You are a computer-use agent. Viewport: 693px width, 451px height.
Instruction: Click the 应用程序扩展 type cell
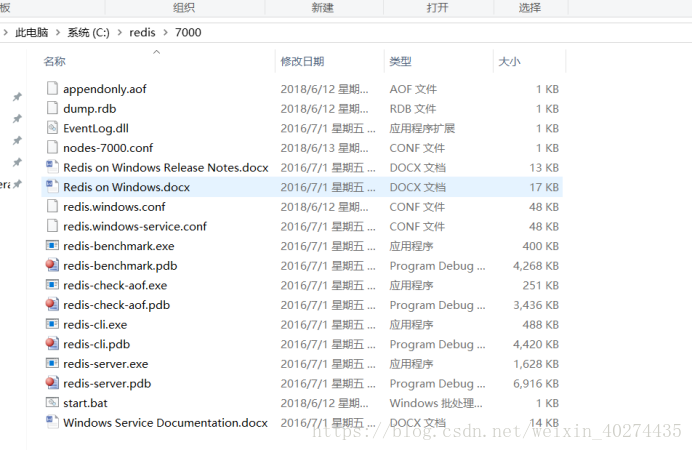tap(422, 128)
